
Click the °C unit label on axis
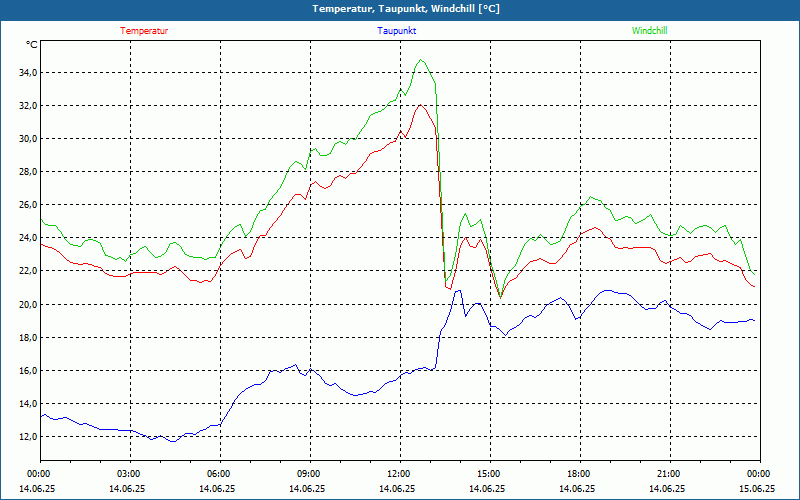point(32,45)
